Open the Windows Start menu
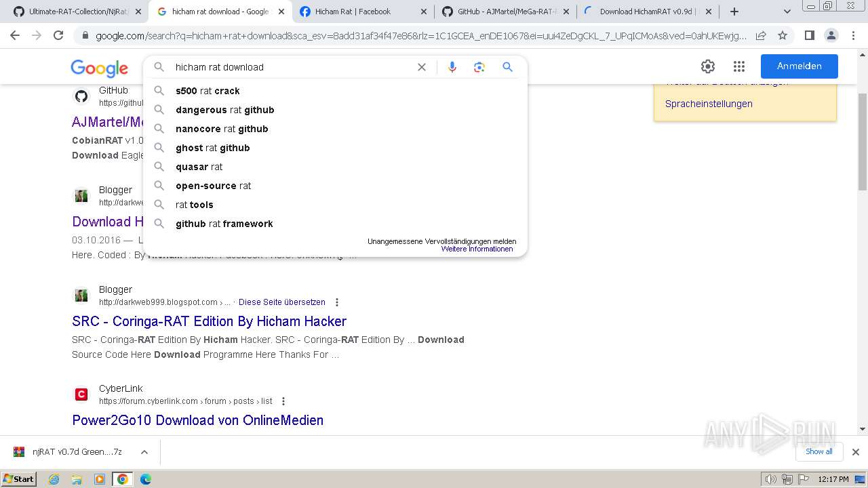868x488 pixels. tap(19, 479)
